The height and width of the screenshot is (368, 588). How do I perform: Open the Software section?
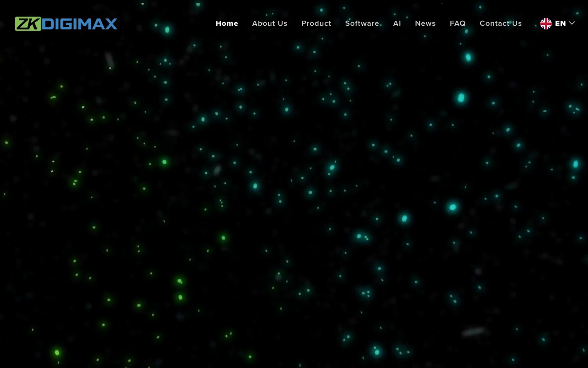[x=362, y=23]
